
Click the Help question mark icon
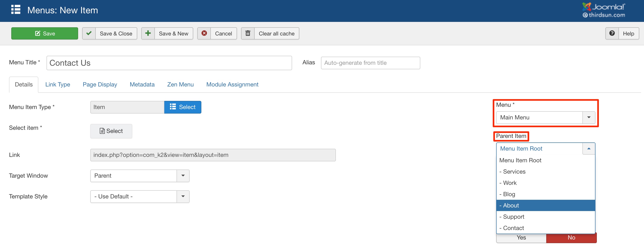(612, 33)
